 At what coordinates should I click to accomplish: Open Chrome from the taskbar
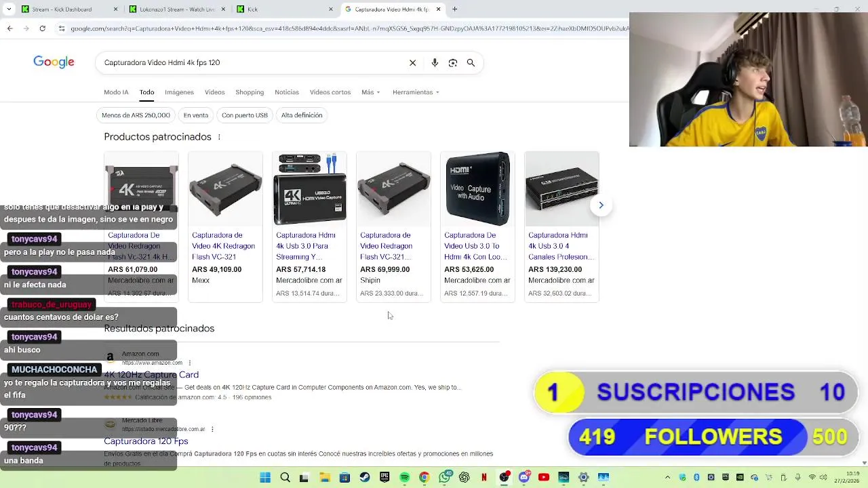424,477
